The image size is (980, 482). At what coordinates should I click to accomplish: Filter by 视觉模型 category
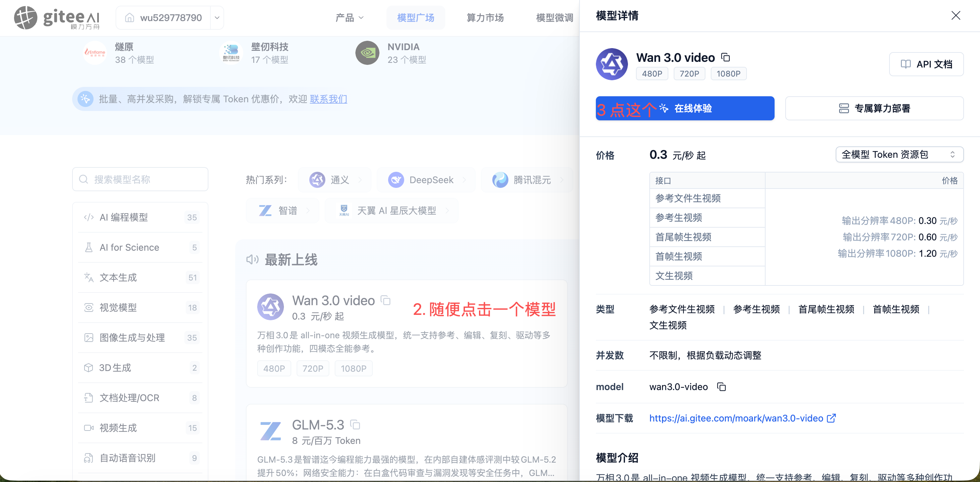coord(140,308)
